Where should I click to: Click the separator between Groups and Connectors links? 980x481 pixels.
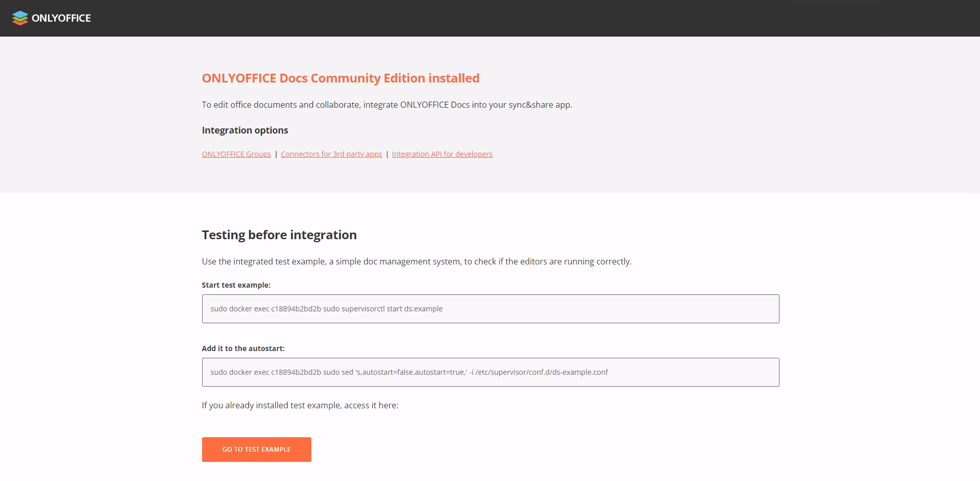tap(276, 154)
